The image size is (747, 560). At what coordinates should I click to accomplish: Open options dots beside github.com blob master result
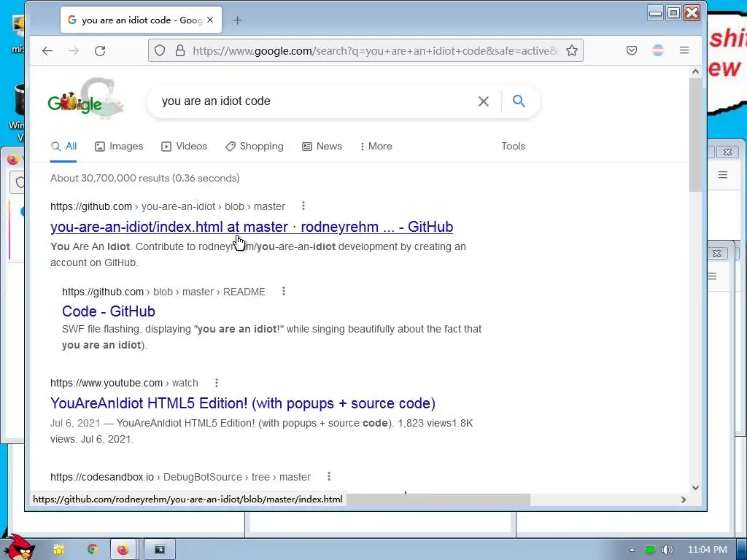click(x=303, y=206)
